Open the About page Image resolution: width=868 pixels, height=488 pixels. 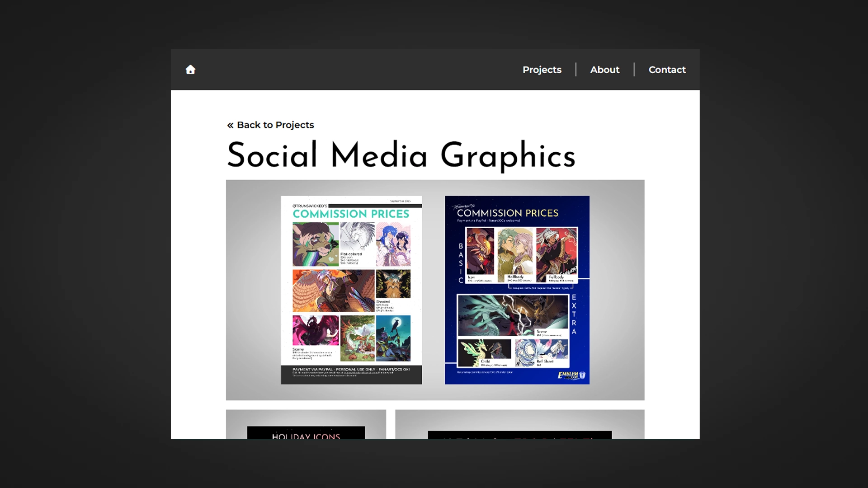click(604, 70)
